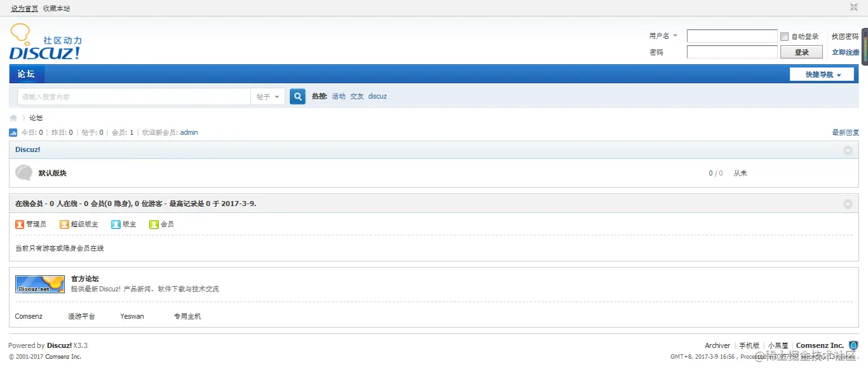
Task: Open new member admin profile link
Action: tap(189, 132)
